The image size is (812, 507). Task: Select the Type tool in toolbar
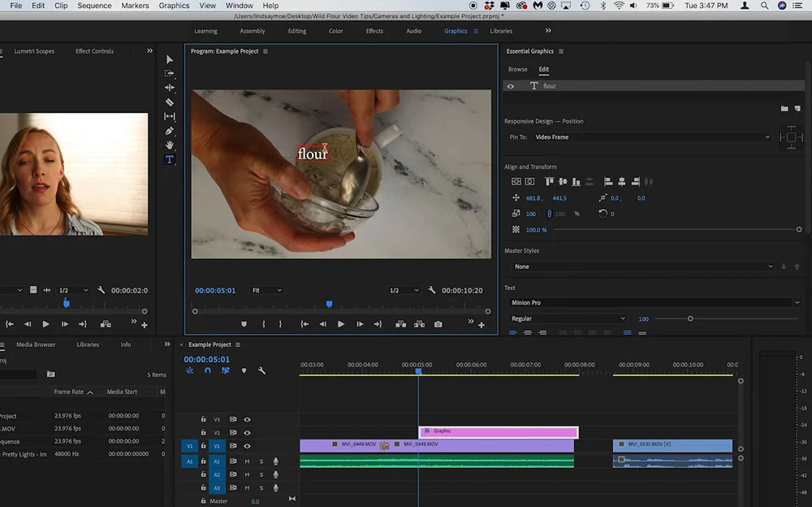point(169,160)
